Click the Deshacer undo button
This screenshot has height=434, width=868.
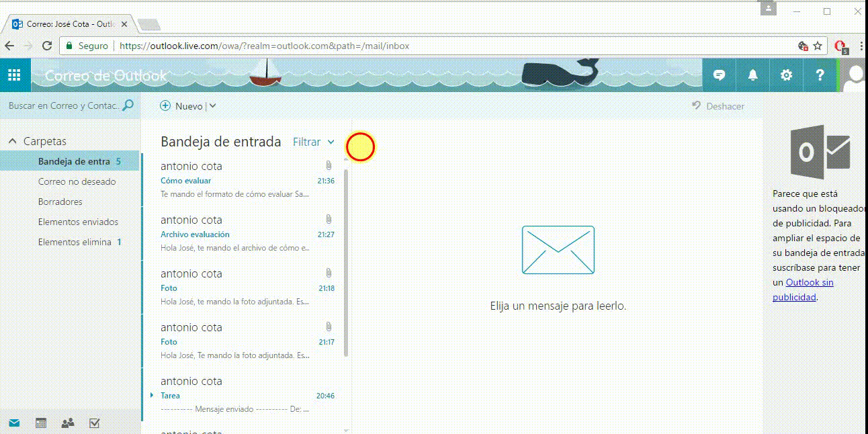point(718,106)
